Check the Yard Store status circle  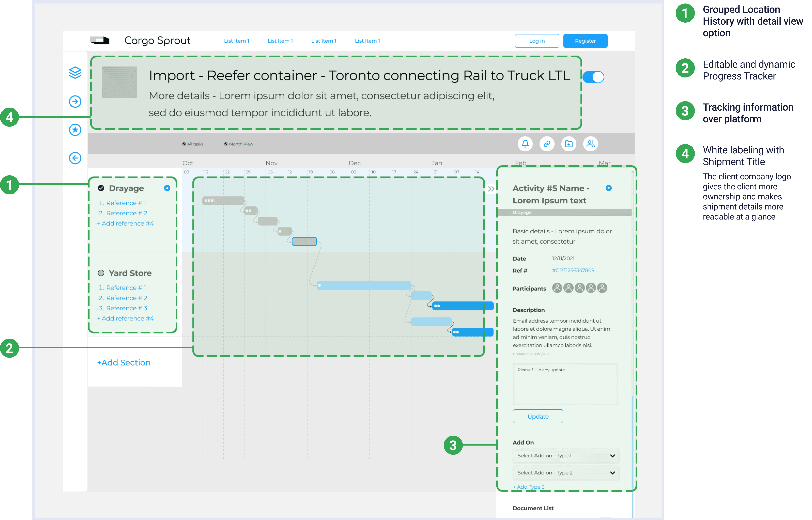click(101, 273)
